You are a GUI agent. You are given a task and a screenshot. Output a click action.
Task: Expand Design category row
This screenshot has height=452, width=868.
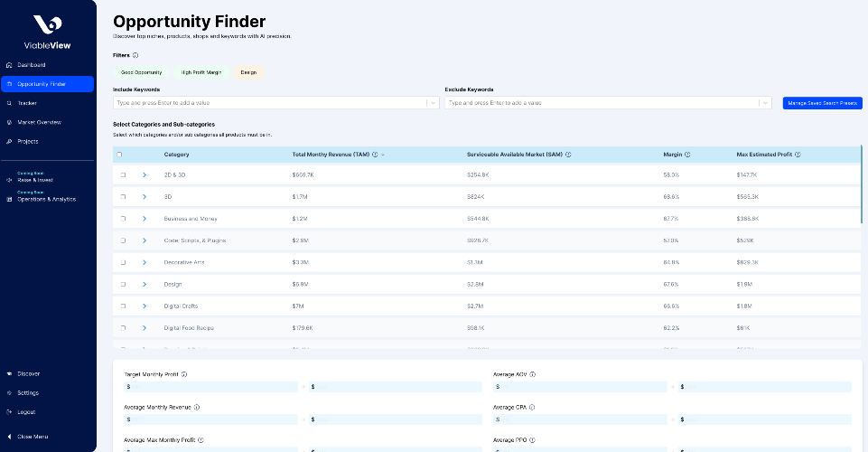tap(145, 284)
